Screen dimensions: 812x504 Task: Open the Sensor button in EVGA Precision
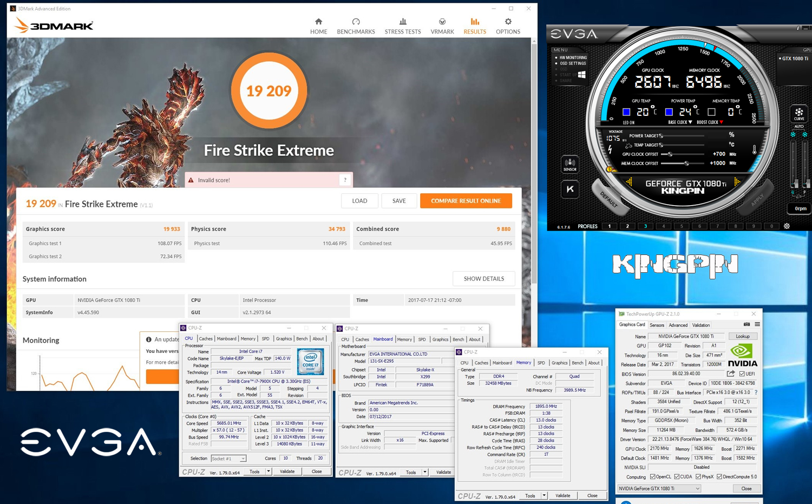(570, 164)
